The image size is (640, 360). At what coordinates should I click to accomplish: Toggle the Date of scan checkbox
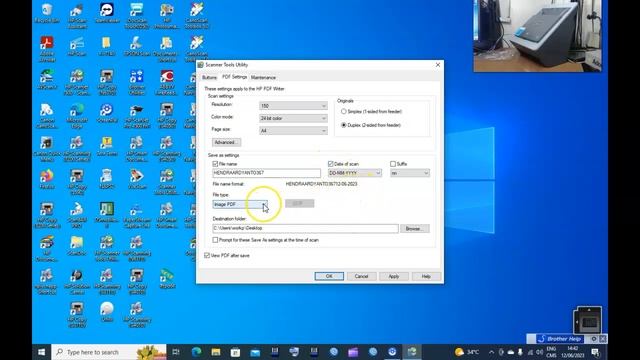pos(331,164)
